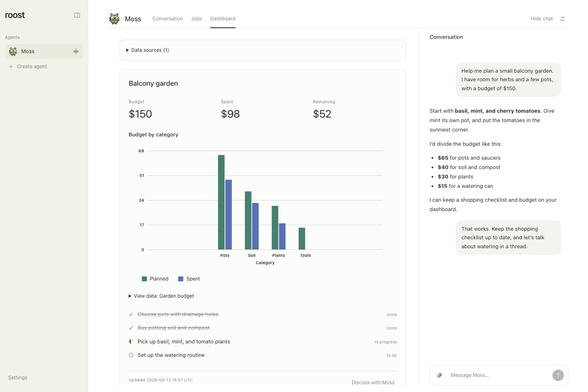Click the plus icon next to Create agent
The image size is (588, 392).
[11, 67]
